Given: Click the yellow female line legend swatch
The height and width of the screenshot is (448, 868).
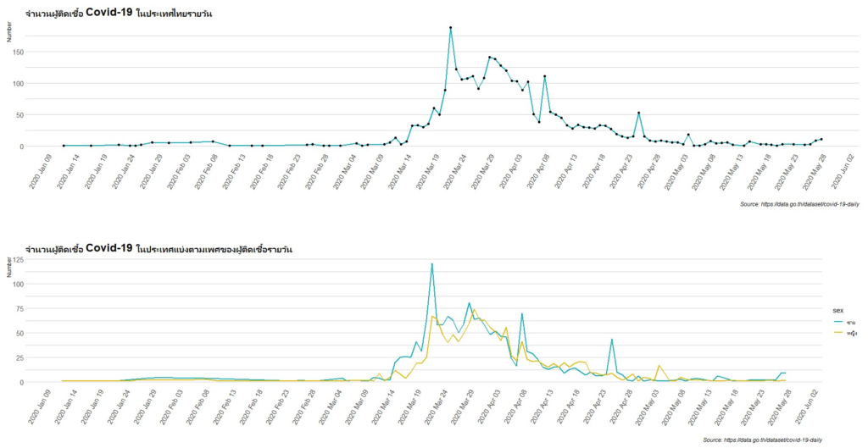Looking at the screenshot, I should click(837, 334).
